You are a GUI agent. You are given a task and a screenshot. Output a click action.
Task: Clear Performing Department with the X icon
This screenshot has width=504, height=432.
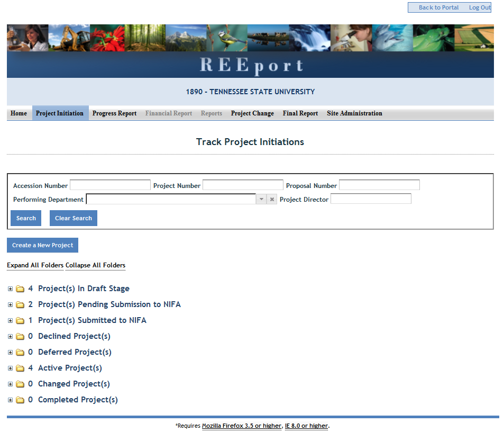tap(272, 199)
